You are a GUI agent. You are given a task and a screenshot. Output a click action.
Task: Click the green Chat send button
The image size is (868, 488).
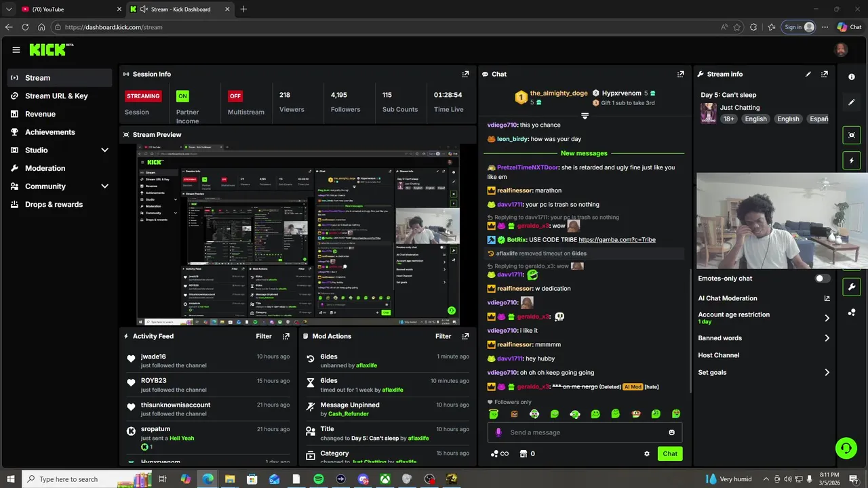pos(670,453)
